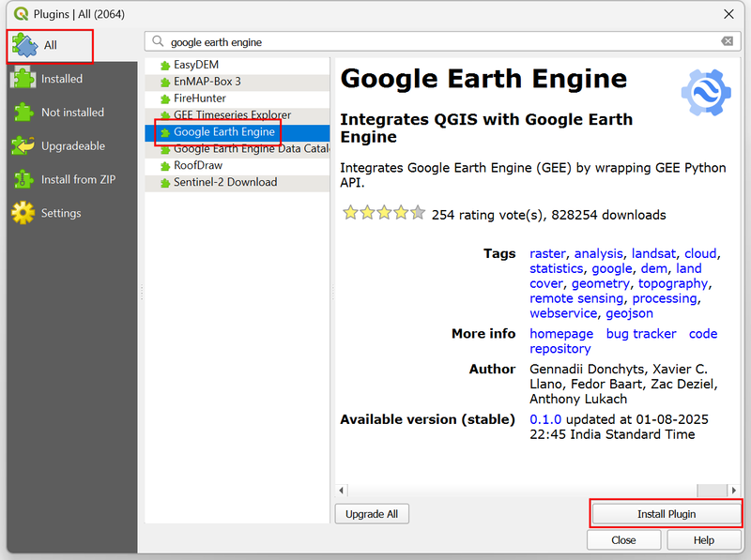The width and height of the screenshot is (751, 560).
Task: Open the Install from ZIP tab
Action: pos(72,179)
